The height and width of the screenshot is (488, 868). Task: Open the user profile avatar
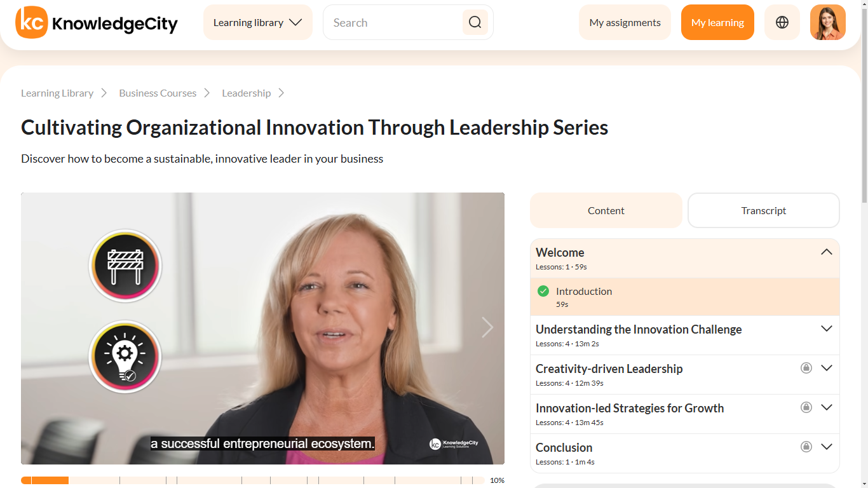[x=827, y=23]
